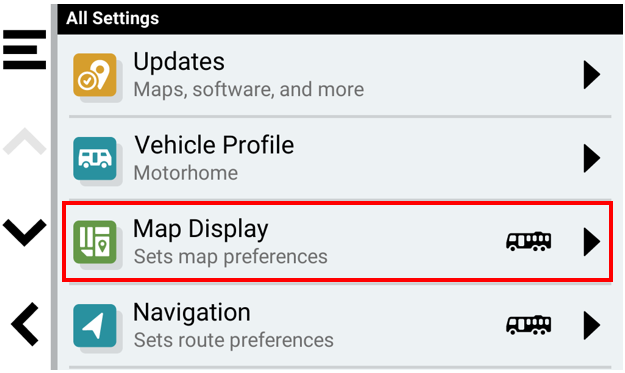Expand Updates with its right arrow
Image resolution: width=625 pixels, height=373 pixels.
(592, 75)
